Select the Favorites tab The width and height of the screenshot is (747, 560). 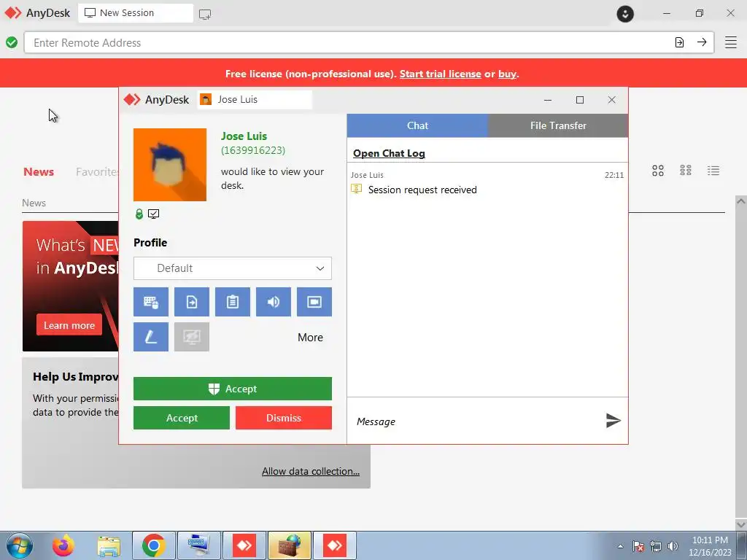coord(97,172)
